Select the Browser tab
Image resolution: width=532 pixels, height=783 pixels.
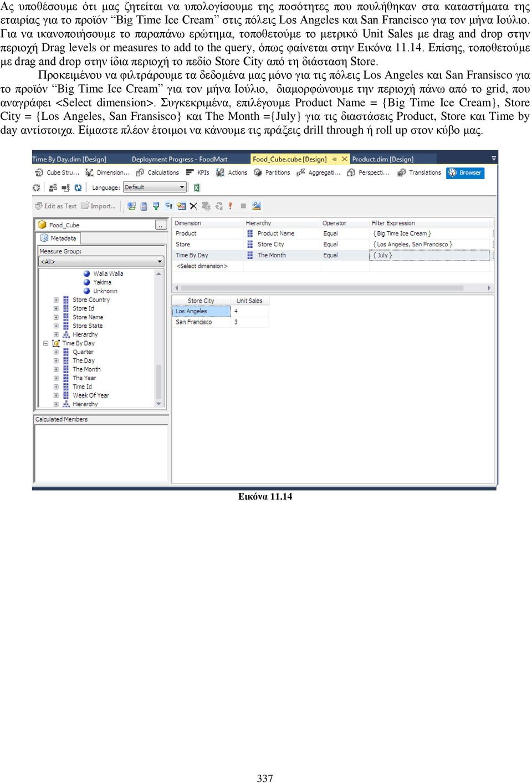[465, 172]
